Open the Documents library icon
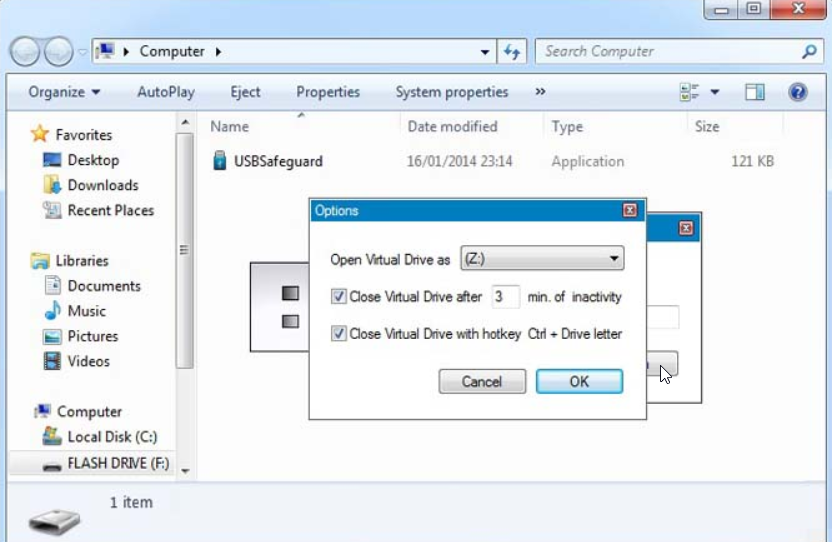Image resolution: width=832 pixels, height=542 pixels. pyautogui.click(x=53, y=286)
